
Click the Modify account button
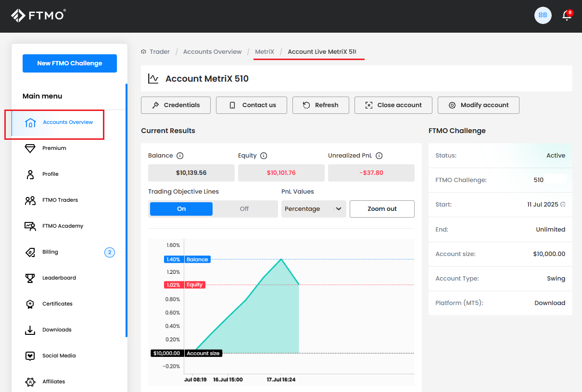click(x=479, y=105)
